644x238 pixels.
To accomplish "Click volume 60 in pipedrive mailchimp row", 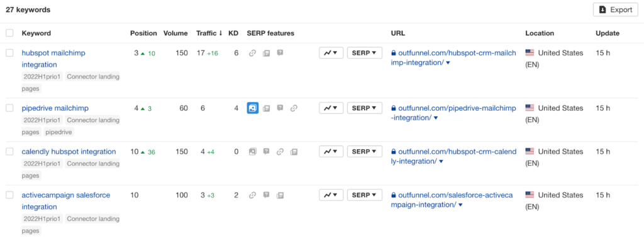I will pyautogui.click(x=184, y=108).
